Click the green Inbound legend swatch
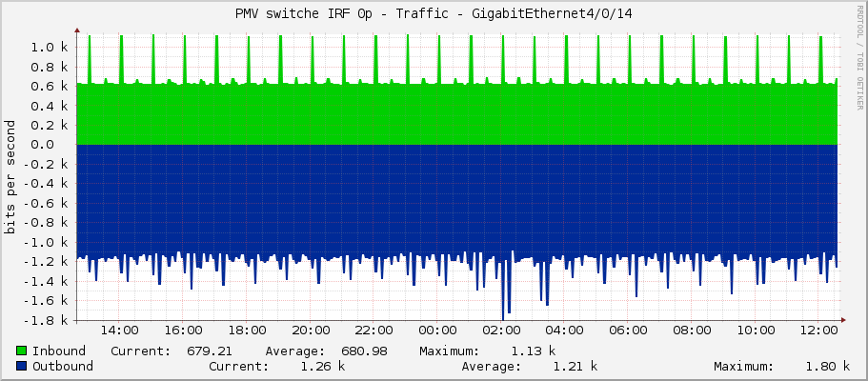The image size is (868, 381). 22,351
